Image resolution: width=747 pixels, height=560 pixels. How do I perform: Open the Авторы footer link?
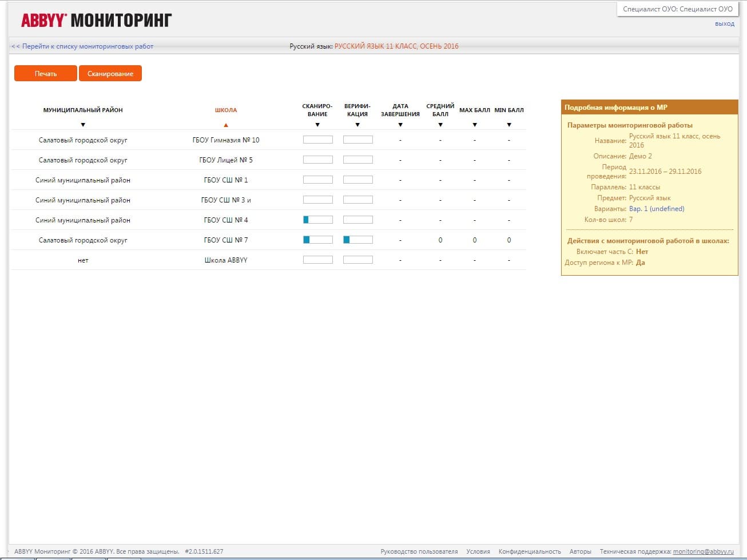tap(581, 551)
